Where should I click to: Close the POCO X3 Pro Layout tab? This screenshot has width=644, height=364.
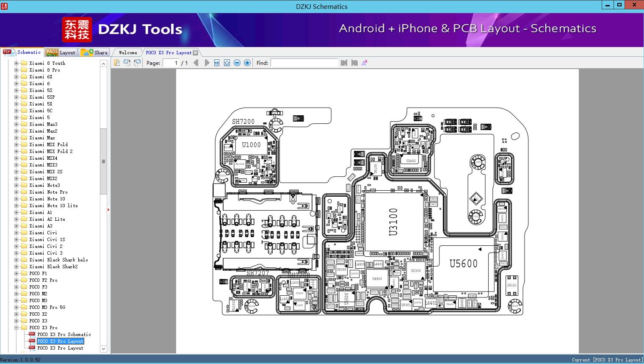(x=195, y=53)
